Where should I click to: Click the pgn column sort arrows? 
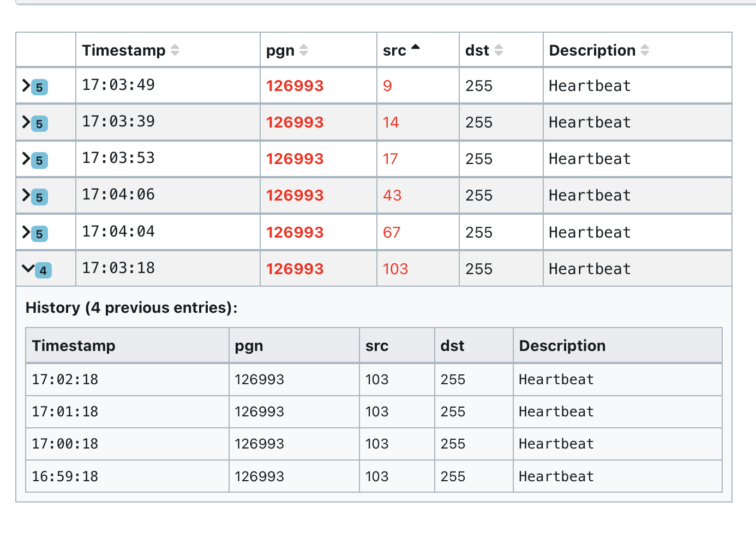coord(304,50)
